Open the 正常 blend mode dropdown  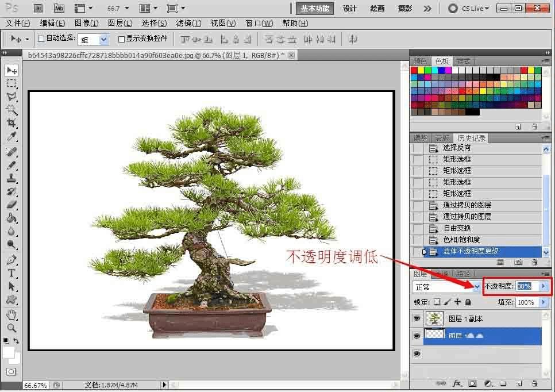(x=477, y=286)
